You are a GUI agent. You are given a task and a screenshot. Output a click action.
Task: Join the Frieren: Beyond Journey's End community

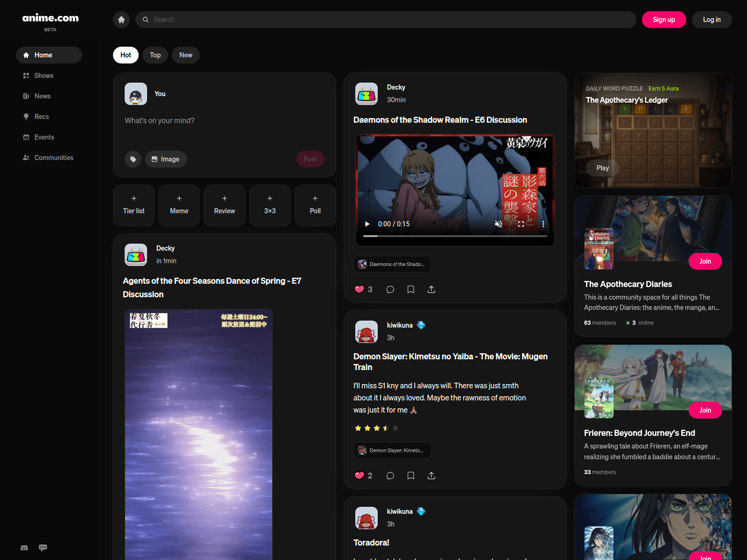[705, 410]
